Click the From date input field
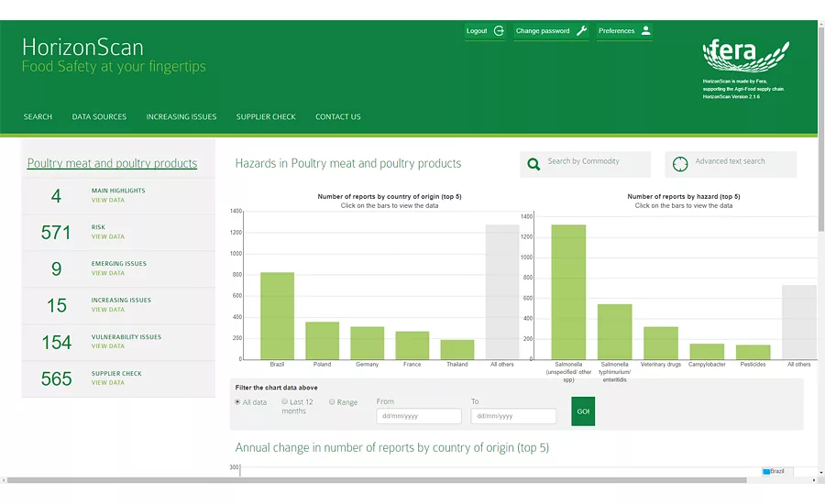 419,416
